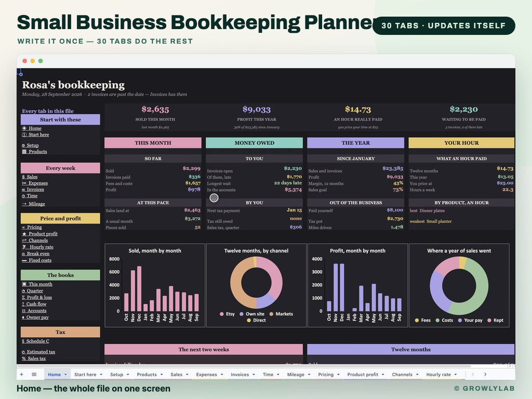
Task: Open the Setup tab dropdown arrow
Action: coord(128,375)
